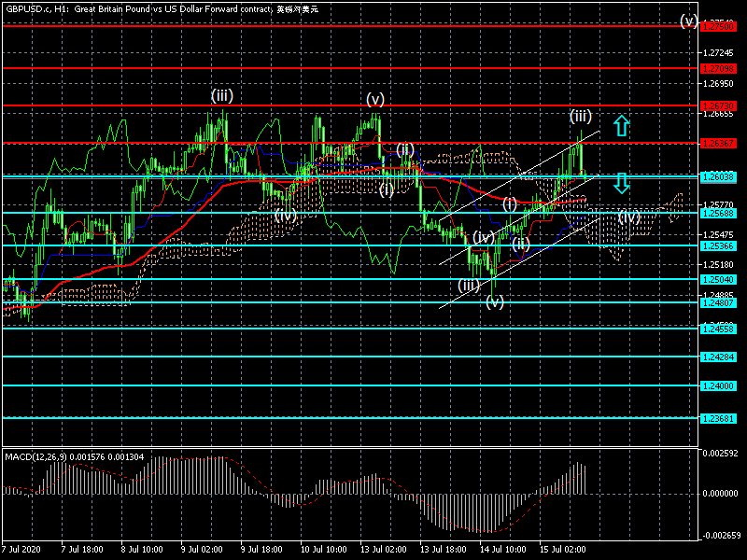The height and width of the screenshot is (560, 747).
Task: Click the red 1.27098 price level tag
Action: (718, 68)
